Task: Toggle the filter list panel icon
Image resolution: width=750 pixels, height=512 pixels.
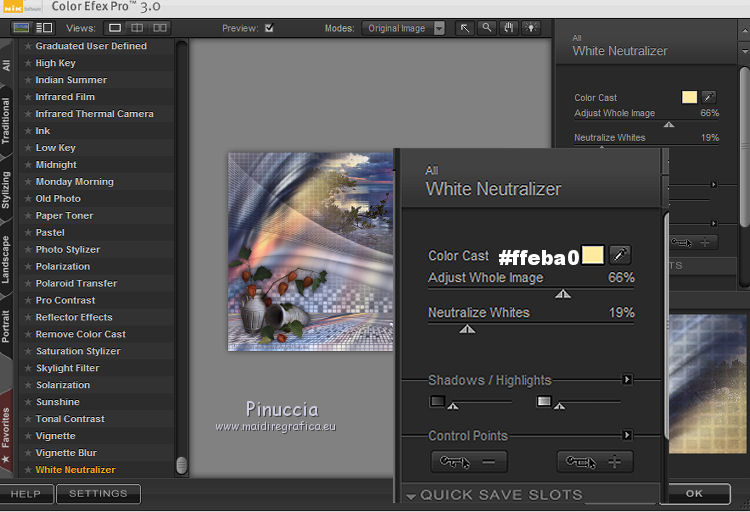Action: tap(44, 28)
